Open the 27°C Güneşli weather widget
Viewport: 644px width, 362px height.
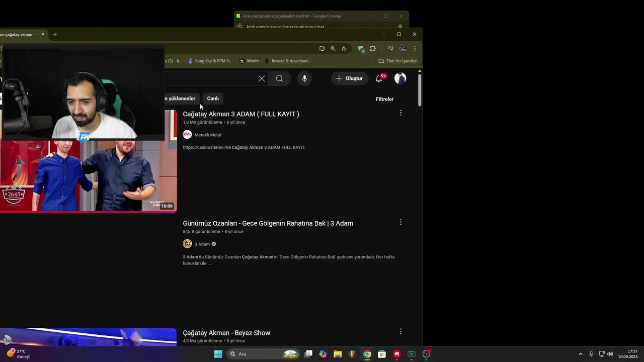pyautogui.click(x=18, y=354)
